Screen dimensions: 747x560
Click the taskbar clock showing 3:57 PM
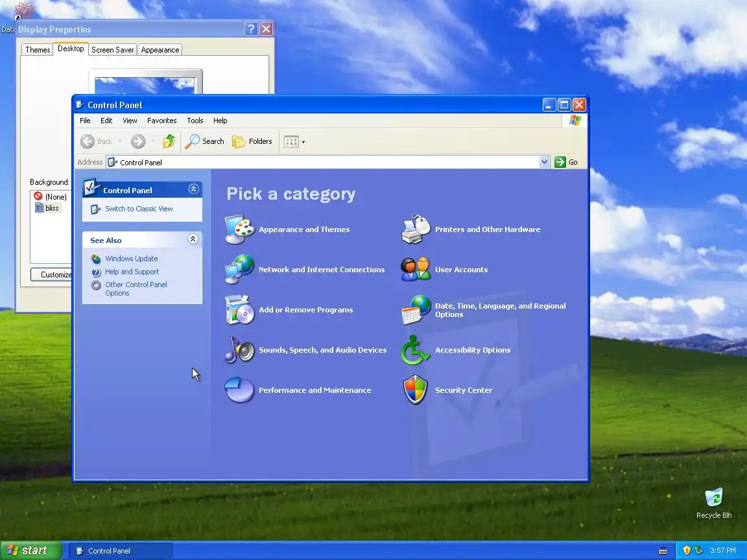tap(723, 550)
